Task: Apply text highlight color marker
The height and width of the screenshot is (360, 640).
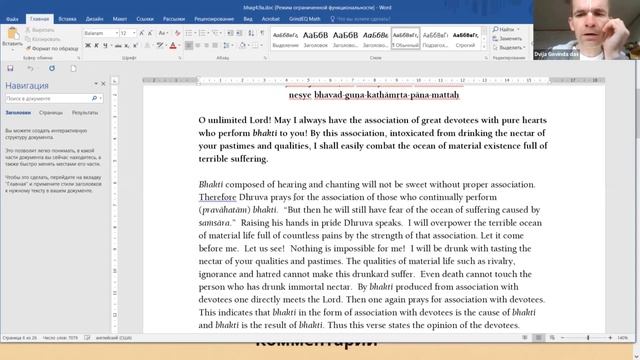Action: [x=160, y=45]
